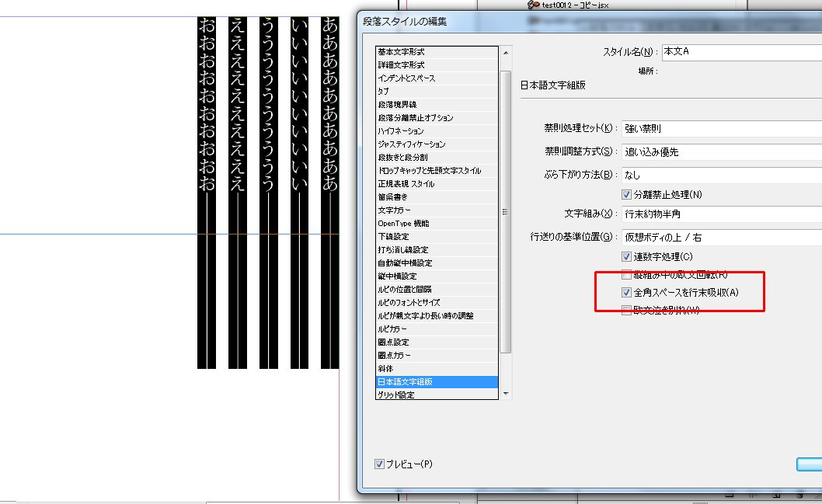This screenshot has height=504, width=822.
Task: Select ハイフネーション category
Action: click(437, 131)
